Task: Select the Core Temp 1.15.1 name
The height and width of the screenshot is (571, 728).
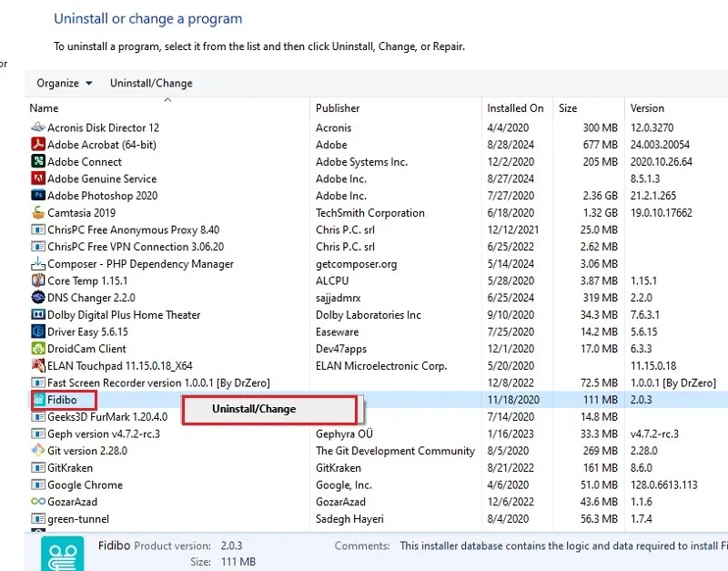Action: coord(87,280)
